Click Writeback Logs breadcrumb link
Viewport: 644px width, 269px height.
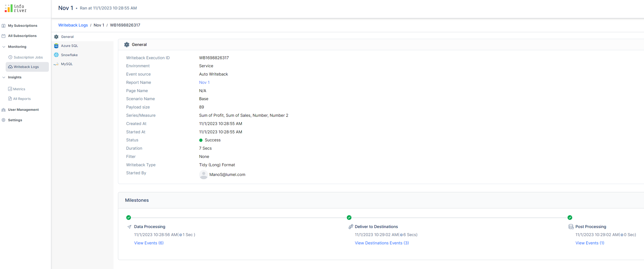click(73, 25)
